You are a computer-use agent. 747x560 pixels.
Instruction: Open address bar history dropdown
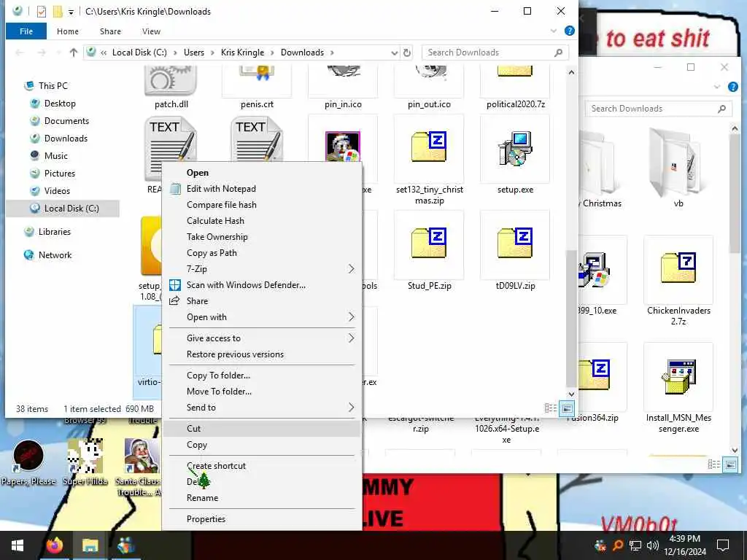[395, 52]
